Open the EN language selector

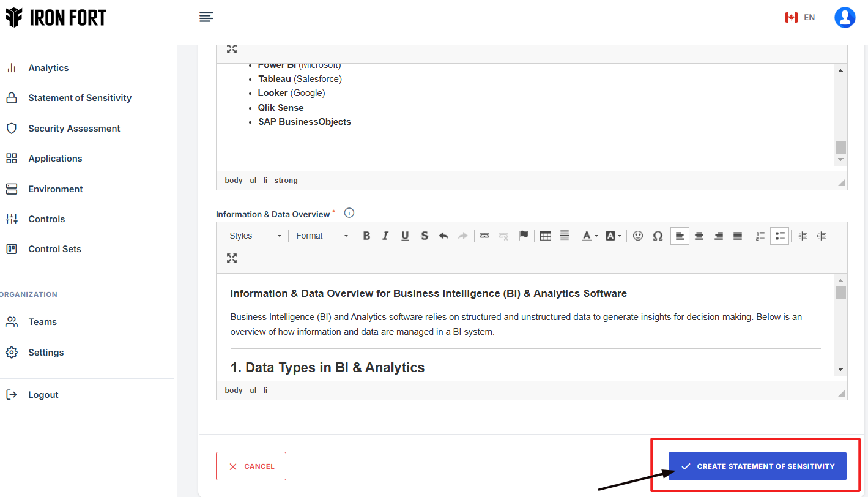tap(800, 17)
